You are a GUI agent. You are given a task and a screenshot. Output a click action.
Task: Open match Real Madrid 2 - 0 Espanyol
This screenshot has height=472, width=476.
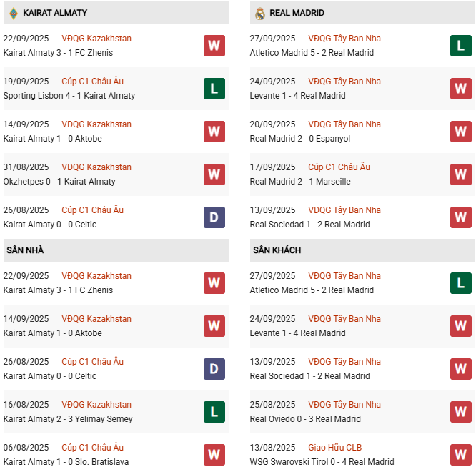pos(300,139)
